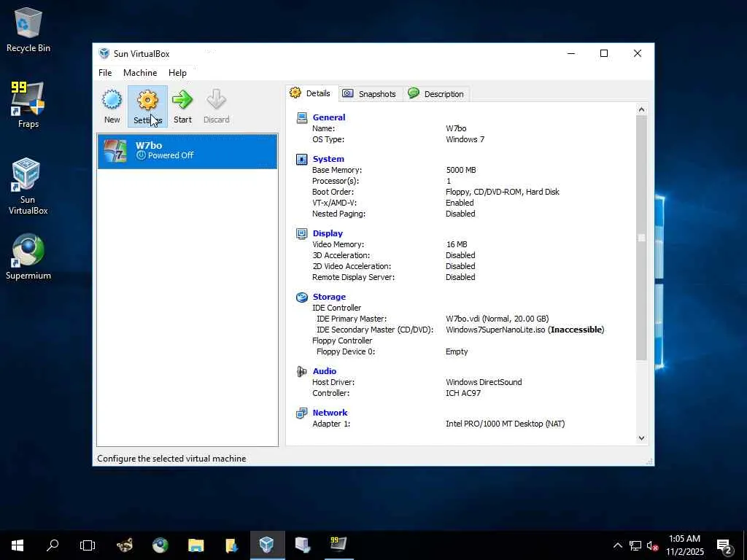747x560 pixels.
Task: Open the File menu
Action: 105,73
